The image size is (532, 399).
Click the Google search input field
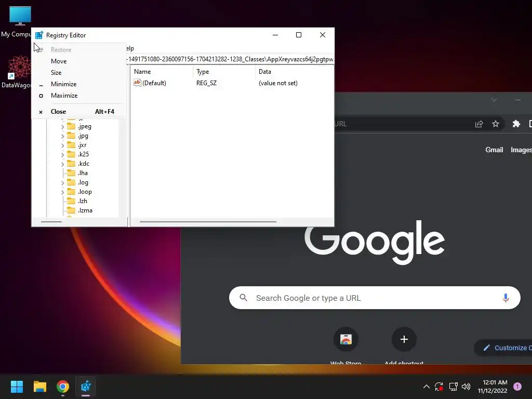click(375, 298)
